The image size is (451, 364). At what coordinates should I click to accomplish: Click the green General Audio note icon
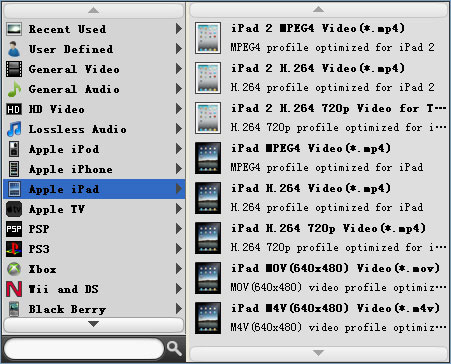click(14, 89)
